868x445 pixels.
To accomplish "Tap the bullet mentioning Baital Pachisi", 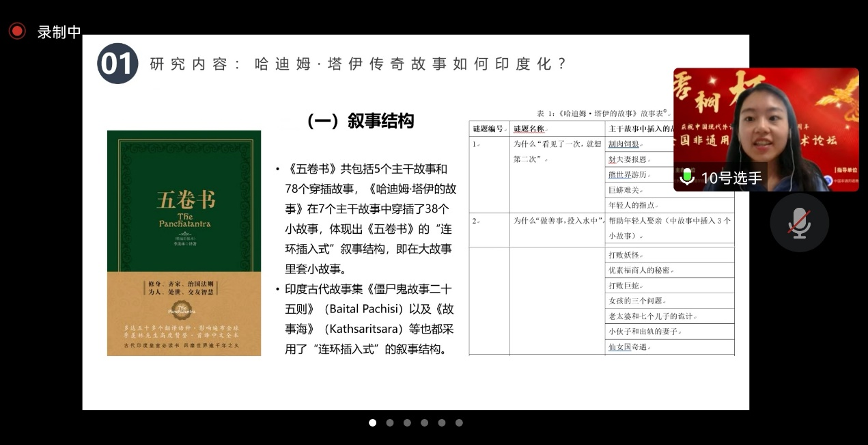I will [x=369, y=319].
